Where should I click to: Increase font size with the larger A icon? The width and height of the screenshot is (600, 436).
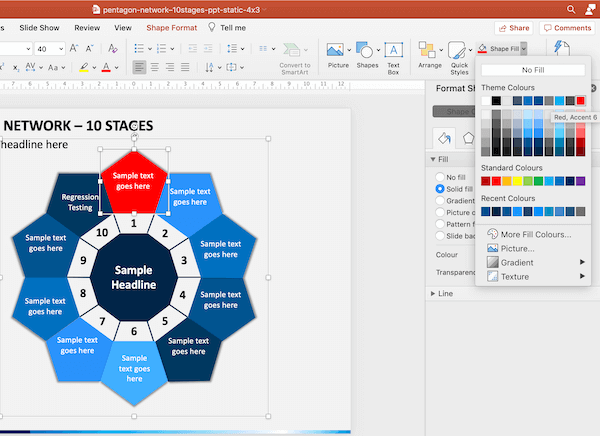[x=73, y=49]
